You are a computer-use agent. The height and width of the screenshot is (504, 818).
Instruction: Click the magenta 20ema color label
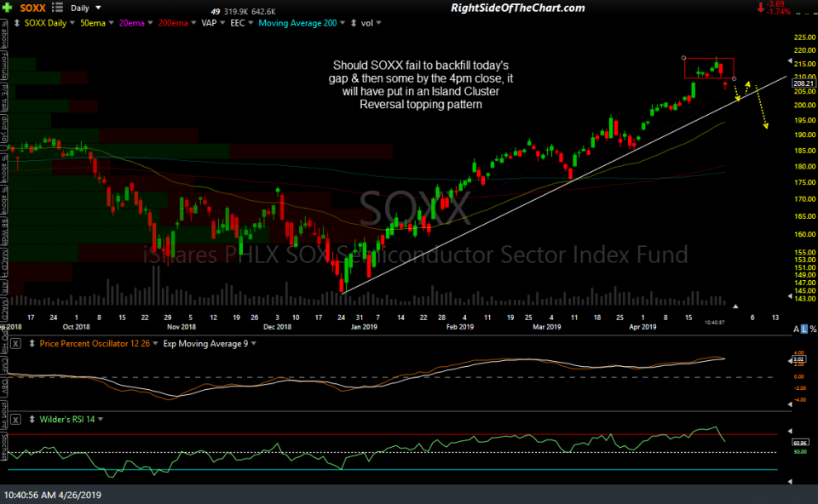[132, 22]
